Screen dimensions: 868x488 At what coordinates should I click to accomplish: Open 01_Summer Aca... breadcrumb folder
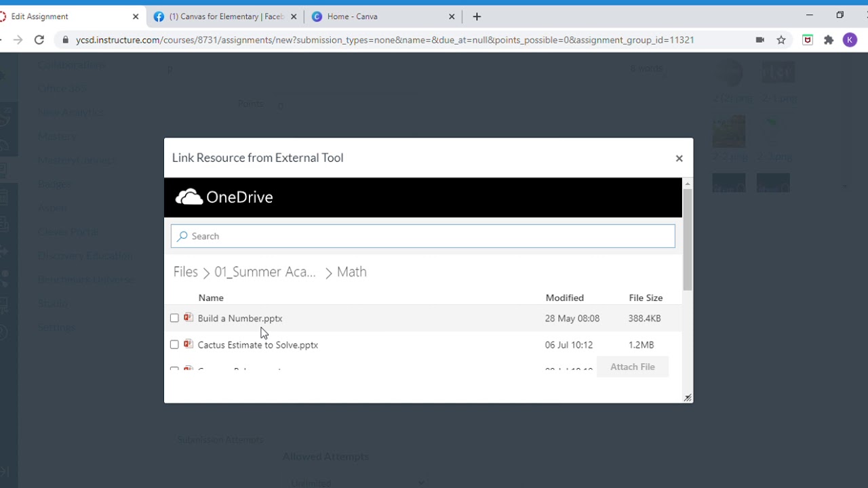coord(264,272)
